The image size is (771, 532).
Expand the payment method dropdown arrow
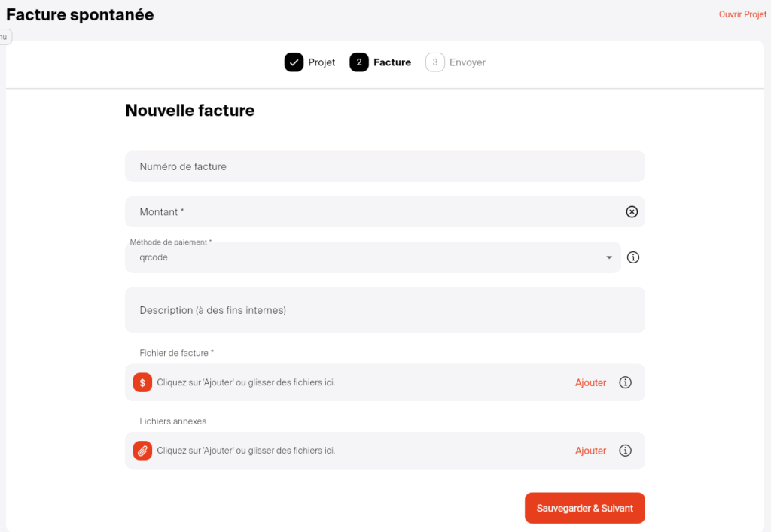coord(609,258)
